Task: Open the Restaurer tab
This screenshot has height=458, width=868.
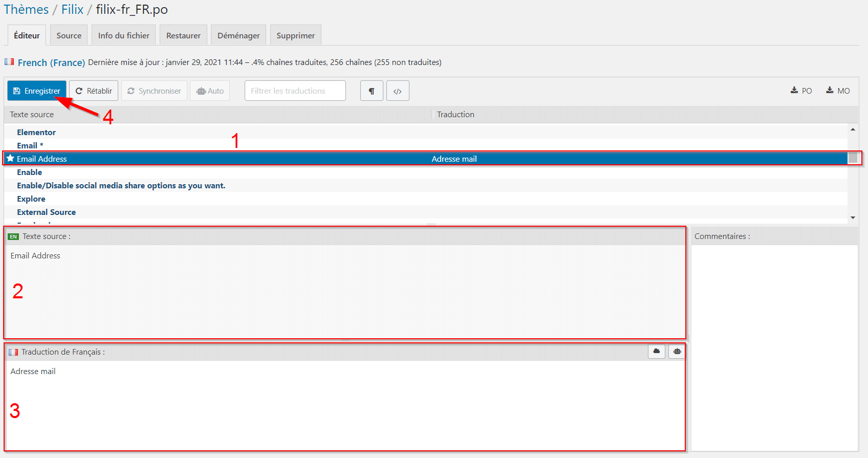Action: point(183,35)
